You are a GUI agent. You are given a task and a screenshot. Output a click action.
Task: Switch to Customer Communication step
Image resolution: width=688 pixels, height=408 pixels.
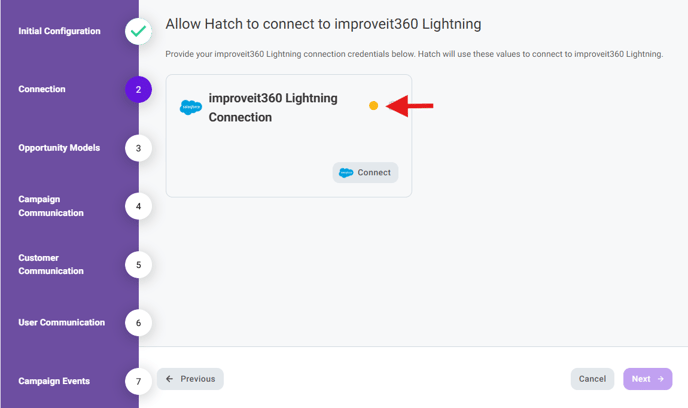[x=51, y=264]
